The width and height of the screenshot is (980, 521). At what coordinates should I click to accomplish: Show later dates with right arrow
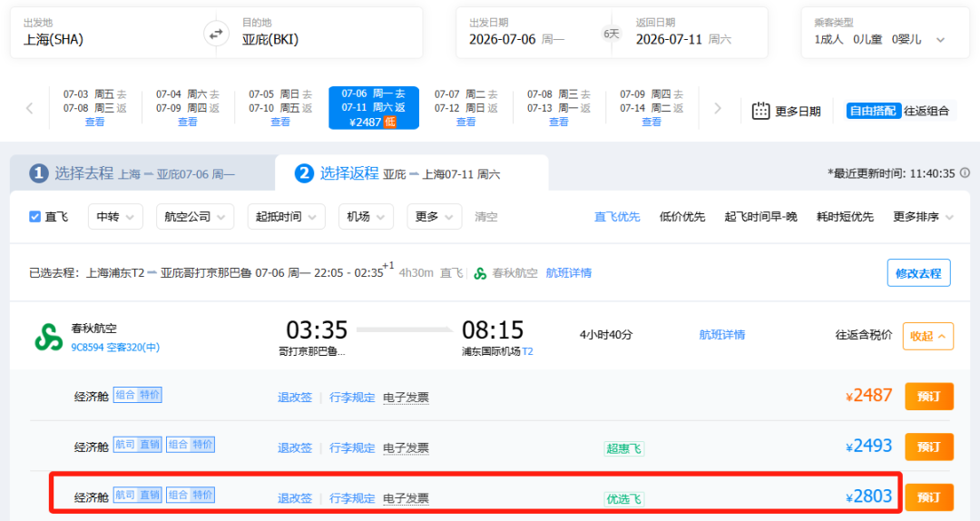(718, 108)
